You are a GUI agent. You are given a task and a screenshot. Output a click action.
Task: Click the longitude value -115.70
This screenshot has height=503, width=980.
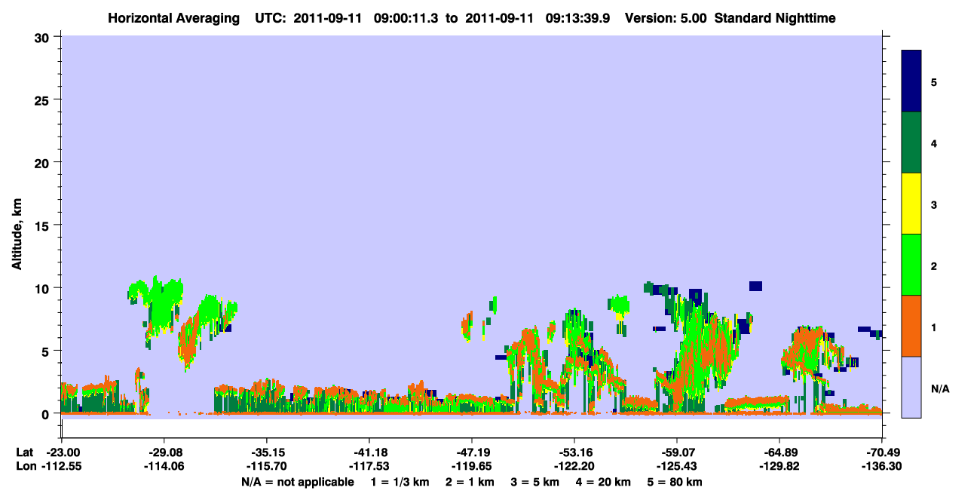266,467
